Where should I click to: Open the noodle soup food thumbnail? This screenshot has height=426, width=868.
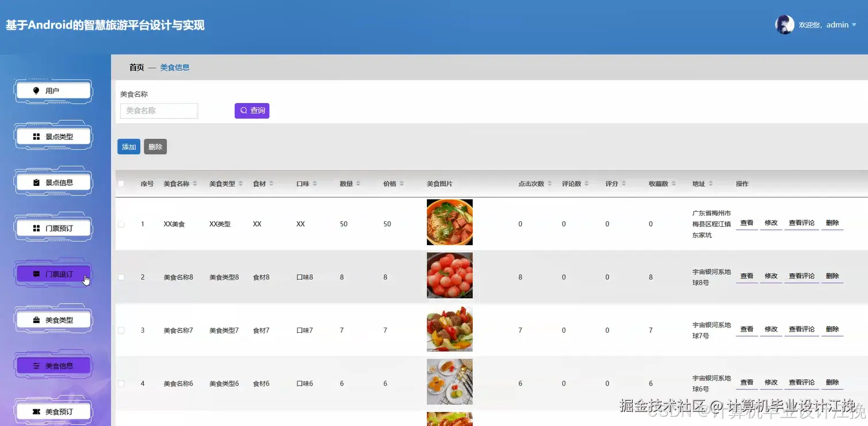coord(450,222)
